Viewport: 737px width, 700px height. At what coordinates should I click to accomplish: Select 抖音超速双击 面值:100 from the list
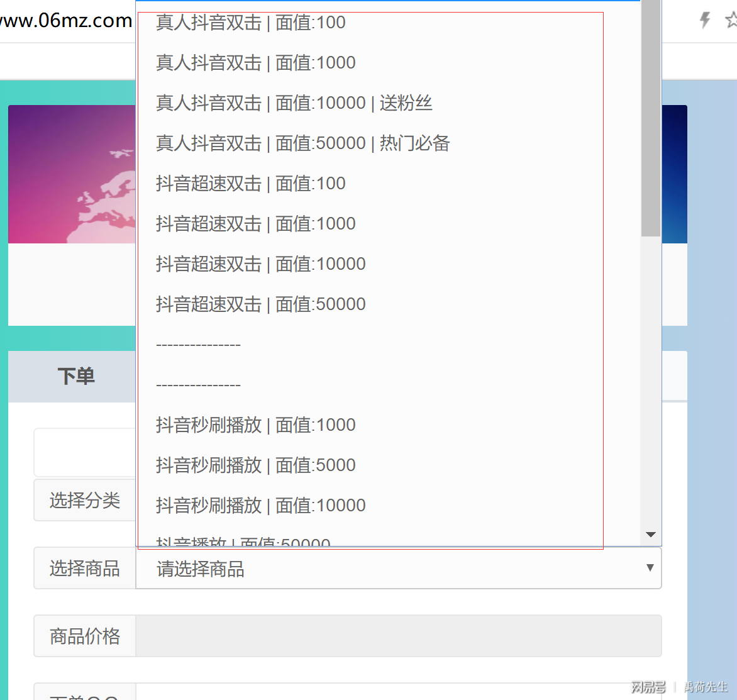[x=250, y=183]
